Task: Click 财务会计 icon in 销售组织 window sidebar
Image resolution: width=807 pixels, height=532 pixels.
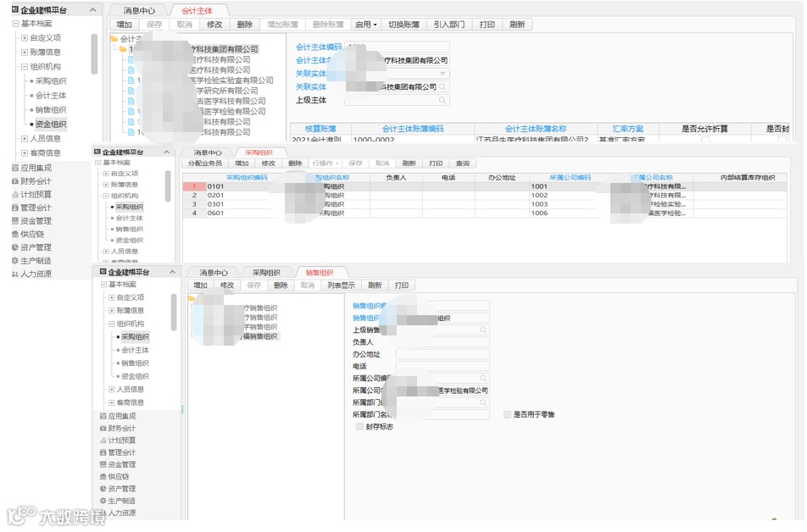Action: tap(103, 429)
